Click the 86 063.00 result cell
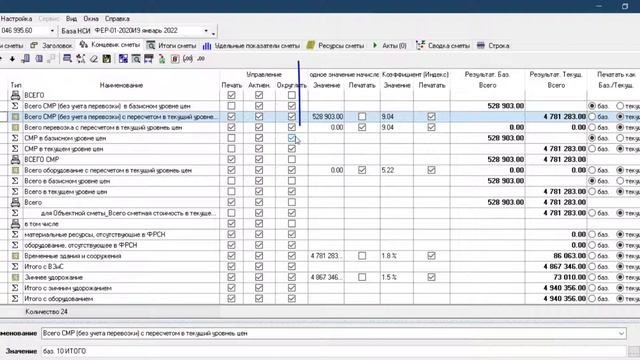640x360 pixels. coord(556,256)
